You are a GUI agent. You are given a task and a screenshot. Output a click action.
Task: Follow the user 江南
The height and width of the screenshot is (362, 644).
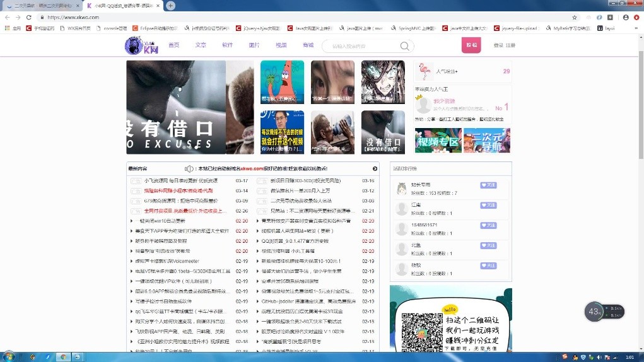[x=488, y=206]
